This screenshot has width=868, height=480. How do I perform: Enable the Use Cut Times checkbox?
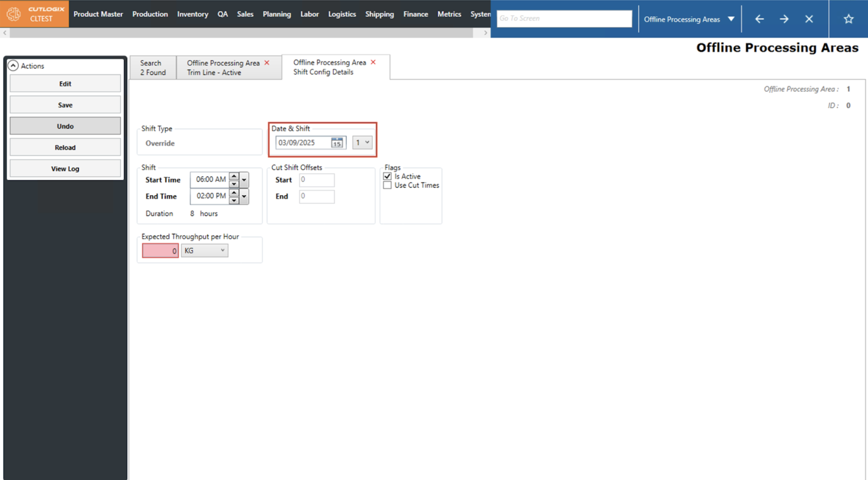pos(387,185)
